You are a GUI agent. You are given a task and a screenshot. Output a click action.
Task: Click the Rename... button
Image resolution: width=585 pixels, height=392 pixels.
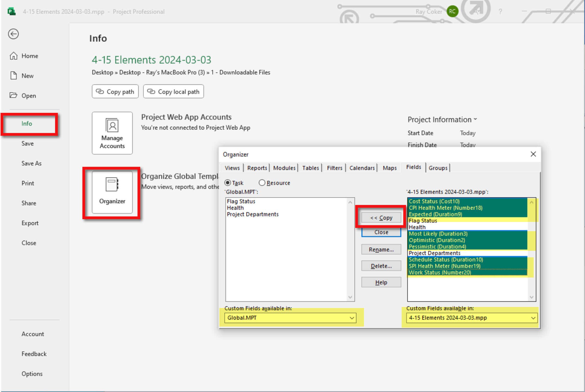(x=381, y=249)
